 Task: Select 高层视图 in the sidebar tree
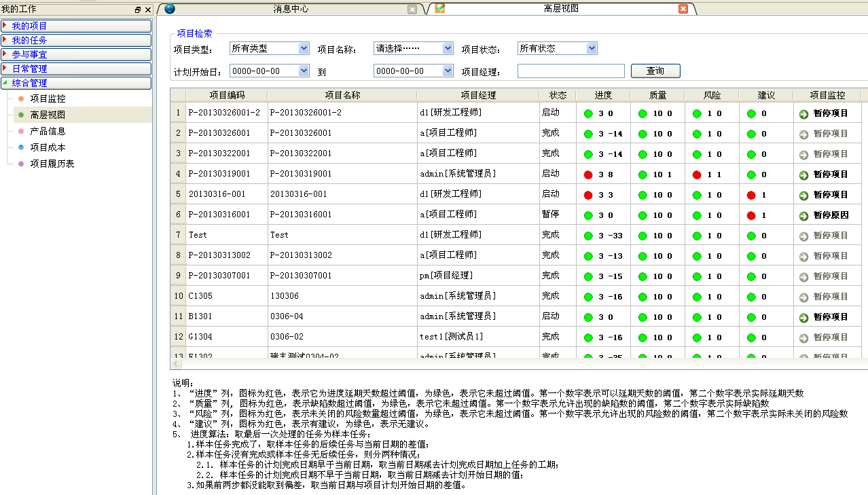coord(48,115)
